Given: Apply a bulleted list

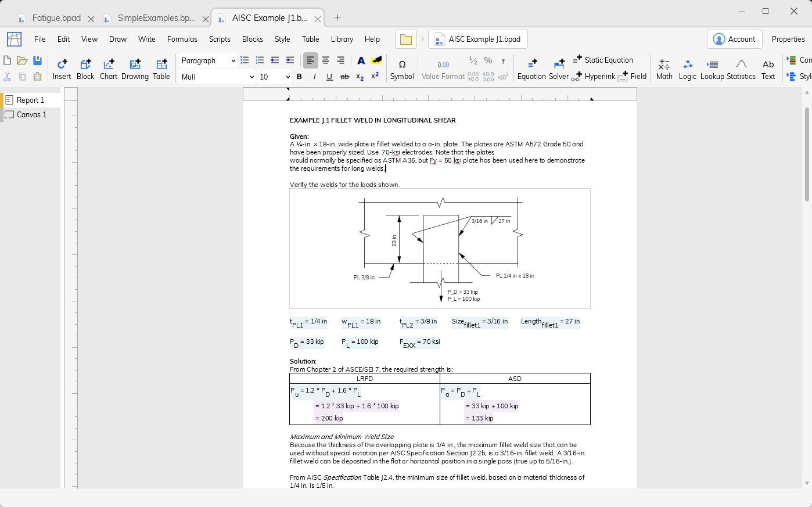Looking at the screenshot, I should click(245, 60).
